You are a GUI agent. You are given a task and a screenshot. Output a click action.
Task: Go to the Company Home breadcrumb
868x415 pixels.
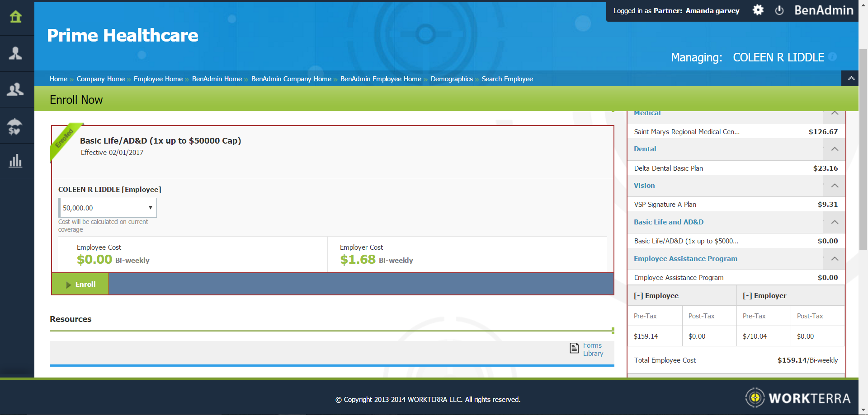click(100, 79)
